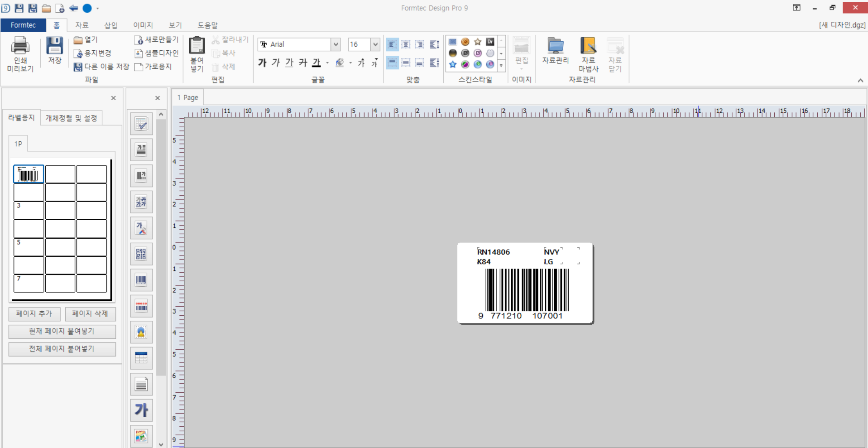Toggle vertical text direction in align group
Image resolution: width=868 pixels, height=448 pixels.
pos(435,44)
